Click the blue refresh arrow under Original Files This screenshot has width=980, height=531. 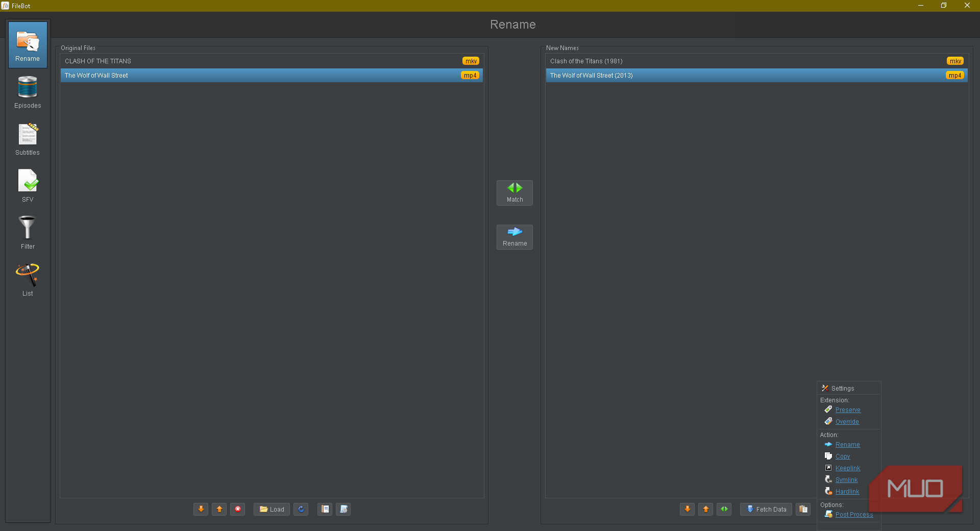click(x=301, y=509)
